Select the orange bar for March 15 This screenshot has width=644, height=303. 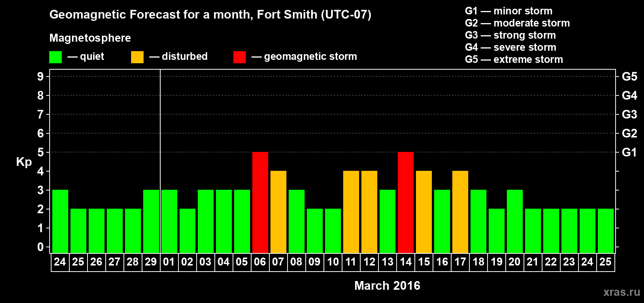coord(424,212)
